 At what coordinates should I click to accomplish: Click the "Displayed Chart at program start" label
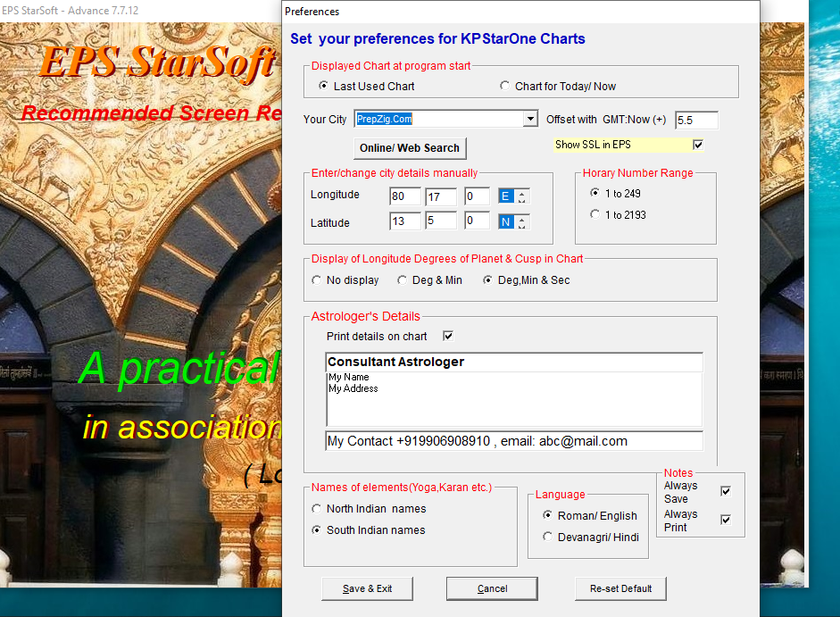(x=391, y=65)
